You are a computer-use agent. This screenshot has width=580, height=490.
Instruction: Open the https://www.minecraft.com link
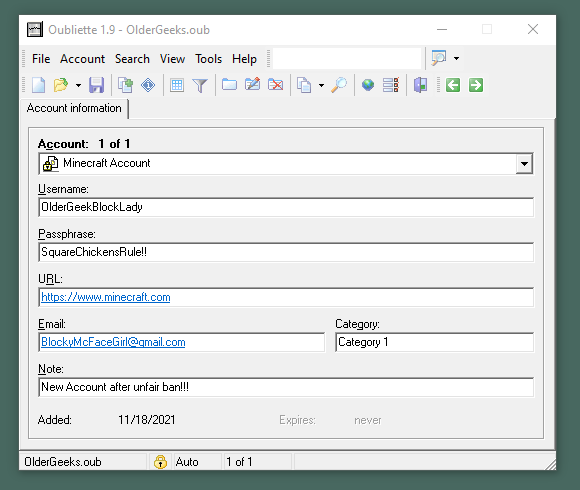[x=105, y=297]
